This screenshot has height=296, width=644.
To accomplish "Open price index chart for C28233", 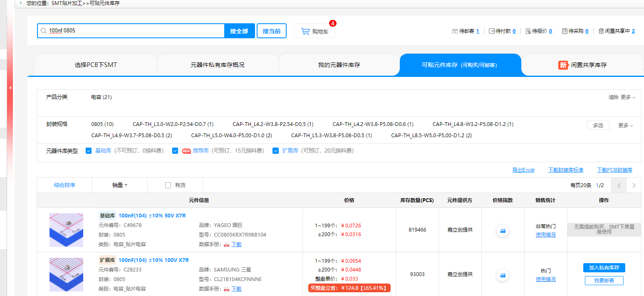I will click(x=503, y=275).
